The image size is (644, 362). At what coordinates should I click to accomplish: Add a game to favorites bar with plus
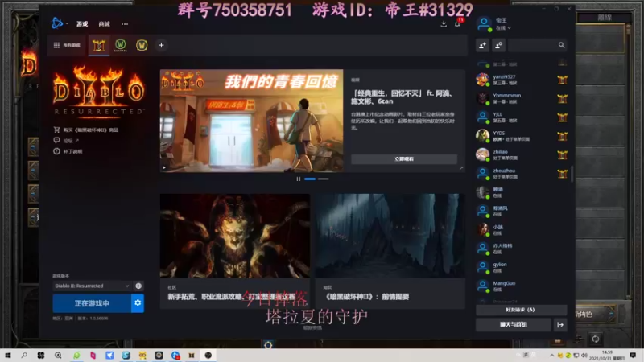[x=161, y=45]
